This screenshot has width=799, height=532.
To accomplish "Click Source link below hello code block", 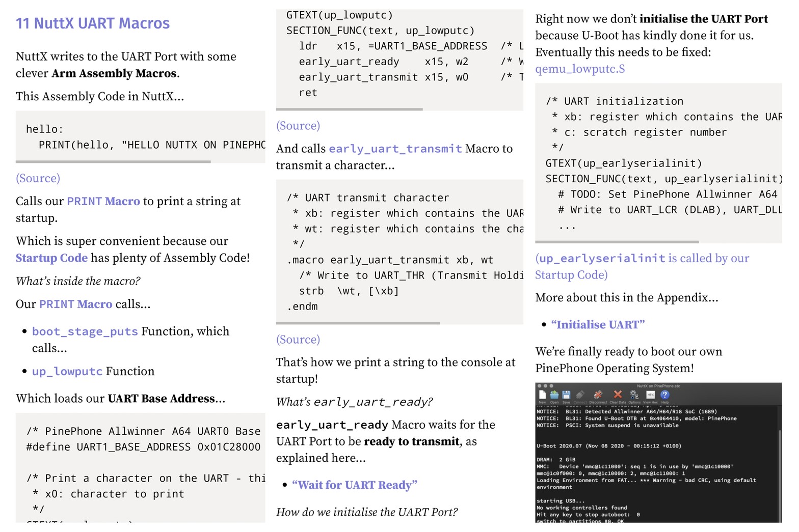I will point(38,178).
